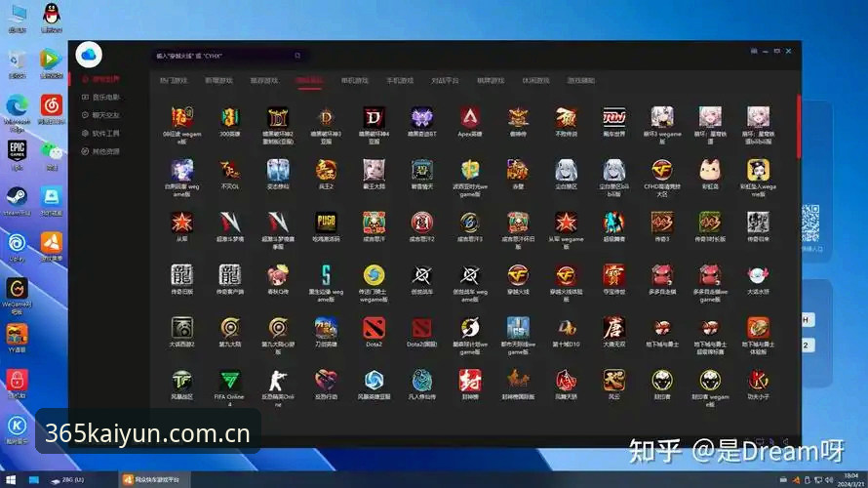This screenshot has width=868, height=488.
Task: Open NetEase Cloud Music desktop icon
Action: (x=52, y=109)
